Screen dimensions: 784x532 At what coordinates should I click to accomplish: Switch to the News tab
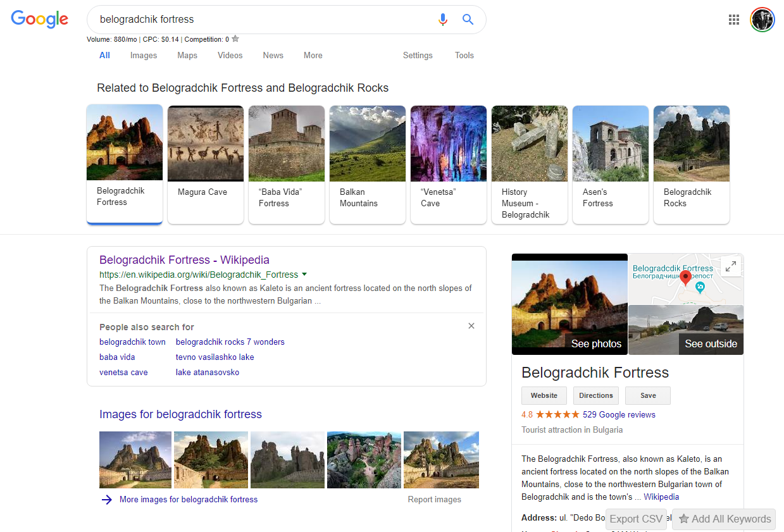click(x=273, y=56)
